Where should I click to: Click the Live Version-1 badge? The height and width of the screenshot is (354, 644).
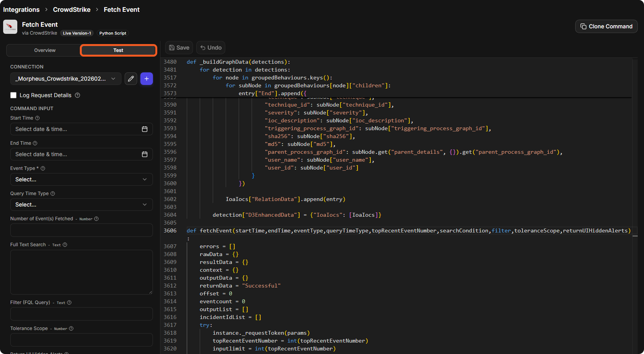click(77, 33)
